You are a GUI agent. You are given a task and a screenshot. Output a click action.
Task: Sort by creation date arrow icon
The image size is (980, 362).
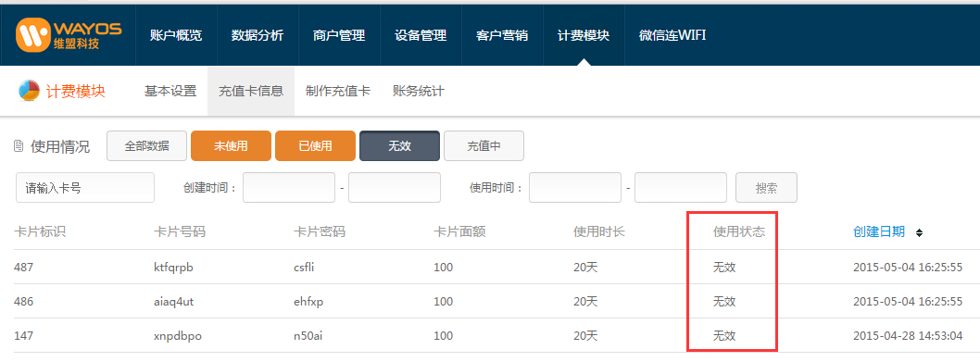919,232
